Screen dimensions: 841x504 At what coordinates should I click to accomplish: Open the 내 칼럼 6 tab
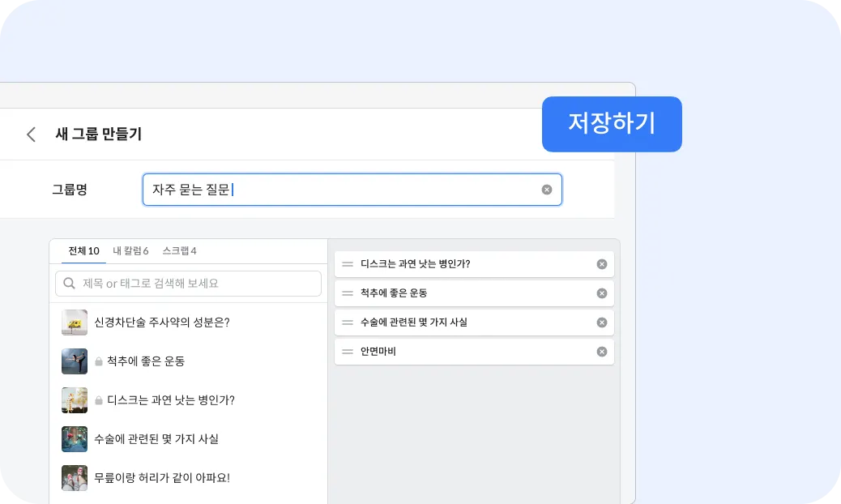[x=130, y=251]
